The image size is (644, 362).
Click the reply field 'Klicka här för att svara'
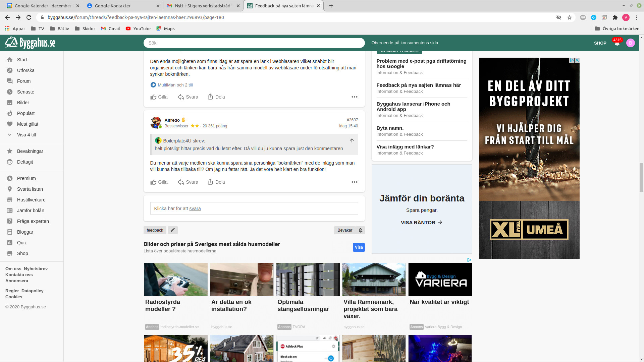pos(254,208)
